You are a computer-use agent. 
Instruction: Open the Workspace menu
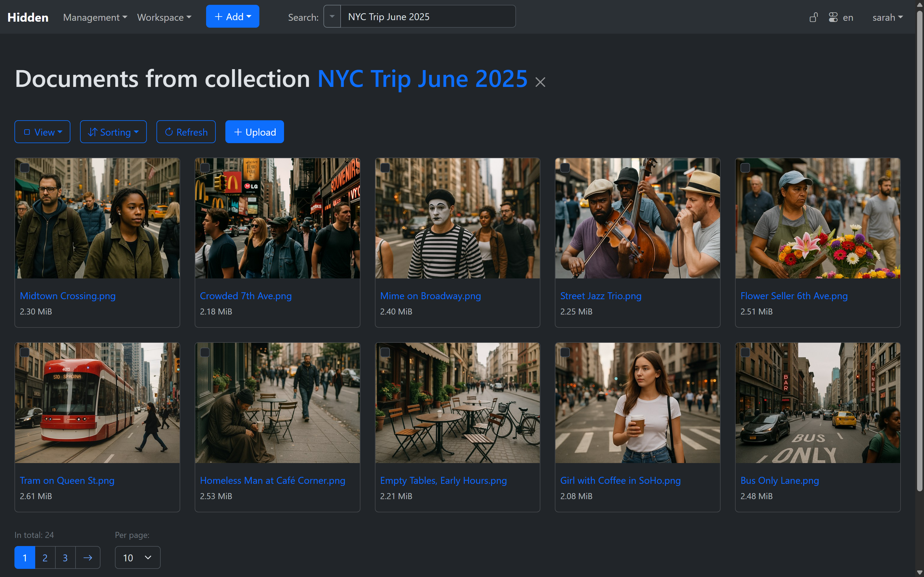click(x=164, y=17)
